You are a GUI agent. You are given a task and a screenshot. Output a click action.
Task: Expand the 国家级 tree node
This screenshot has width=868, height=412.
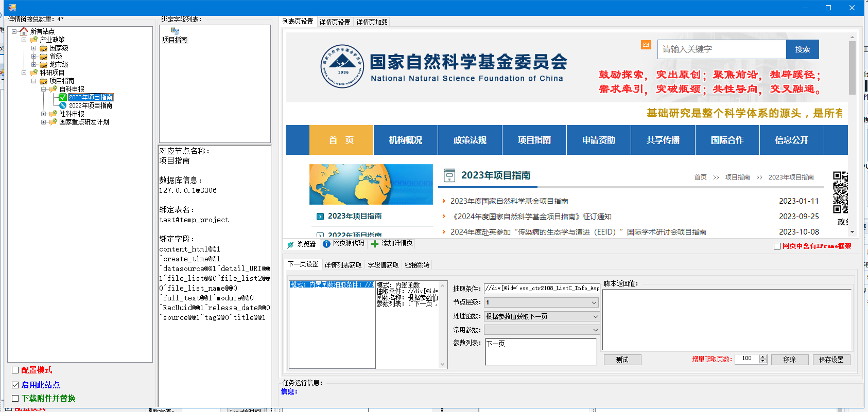(33, 48)
